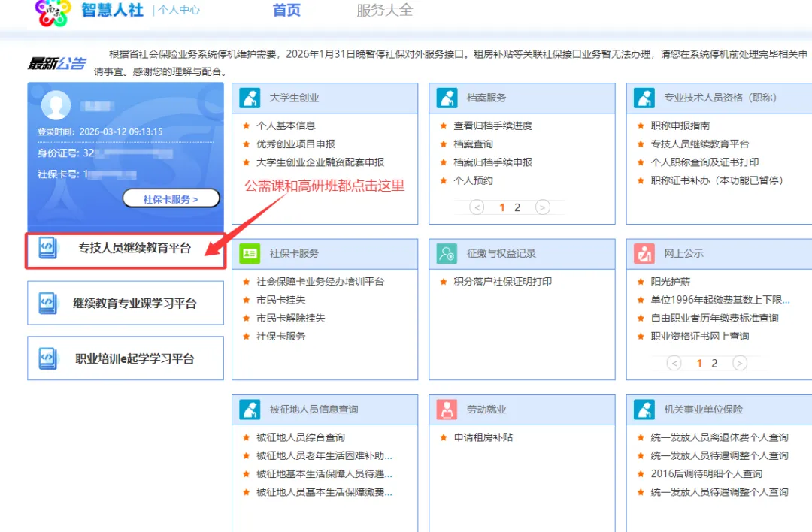Screen dimensions: 812x532
Task: Go to previous page in 网上公示 pager
Action: click(674, 363)
